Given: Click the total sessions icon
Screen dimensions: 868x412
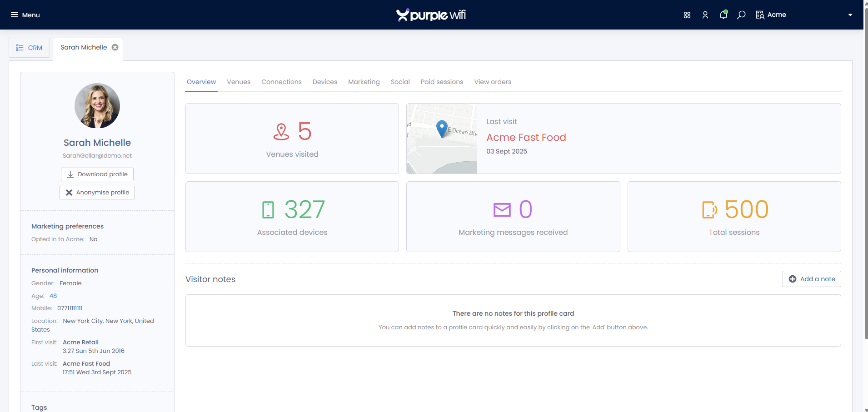Looking at the screenshot, I should (x=710, y=210).
